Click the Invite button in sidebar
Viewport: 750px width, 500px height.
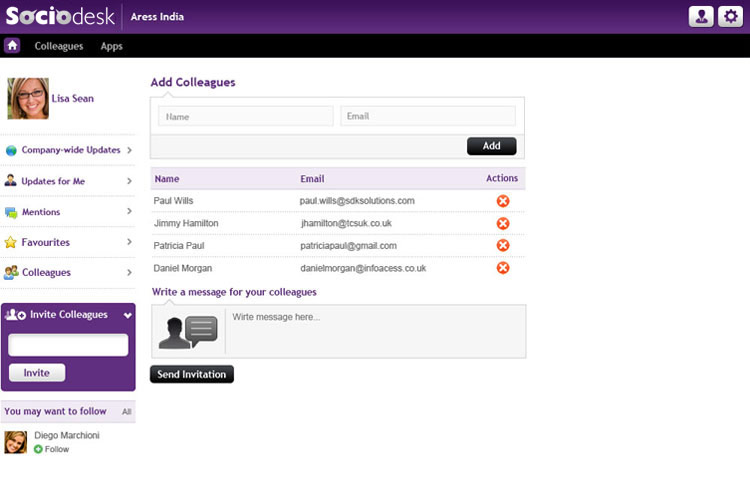(x=37, y=373)
